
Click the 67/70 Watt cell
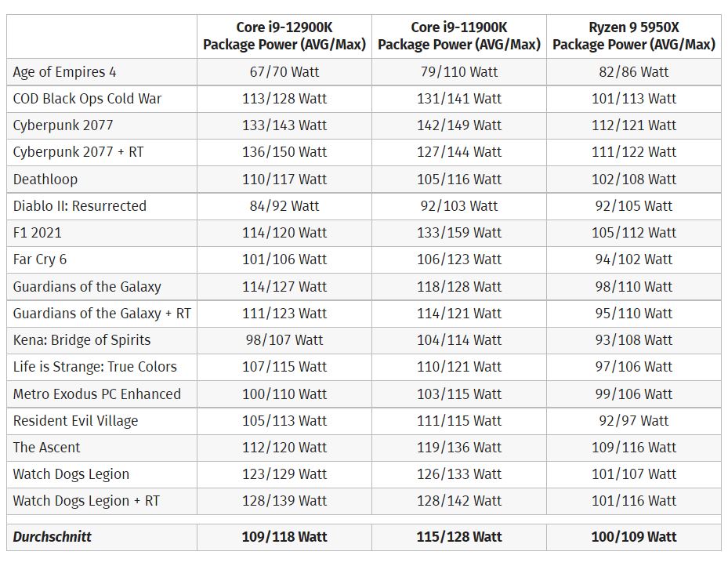click(284, 72)
